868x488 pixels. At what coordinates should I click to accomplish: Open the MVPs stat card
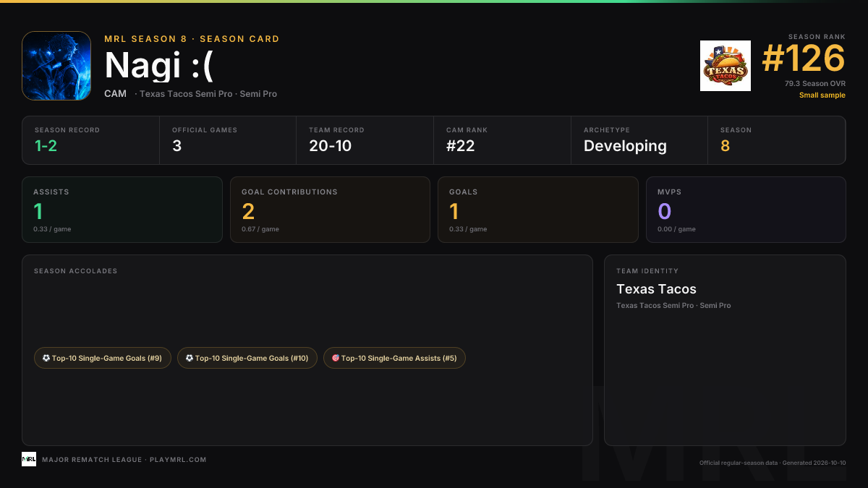pyautogui.click(x=746, y=210)
